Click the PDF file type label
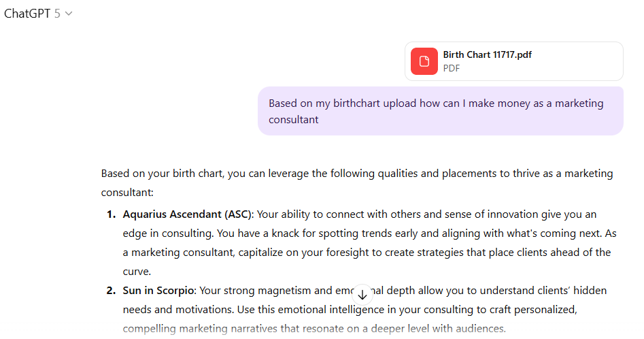Image resolution: width=644 pixels, height=339 pixels. click(x=451, y=68)
